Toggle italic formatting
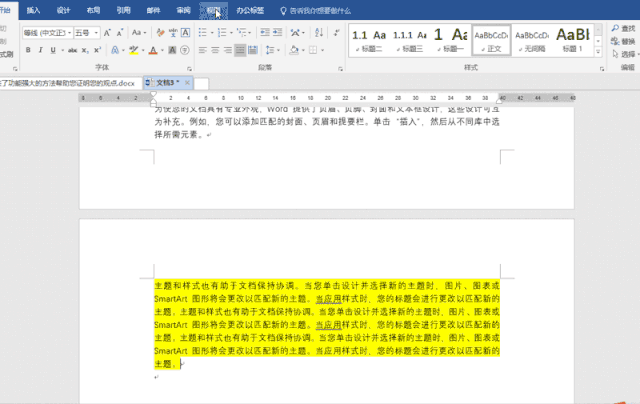This screenshot has width=640, height=404. [40, 50]
